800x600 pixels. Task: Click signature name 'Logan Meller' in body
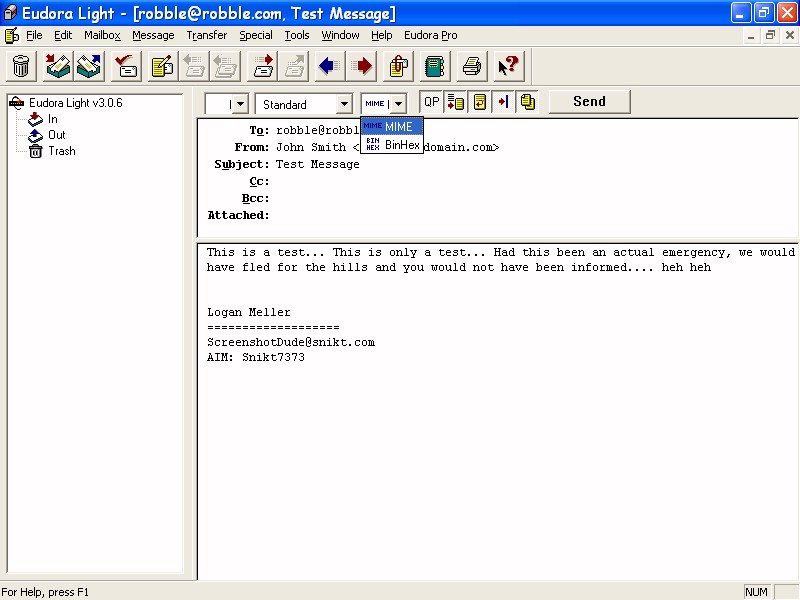click(248, 312)
